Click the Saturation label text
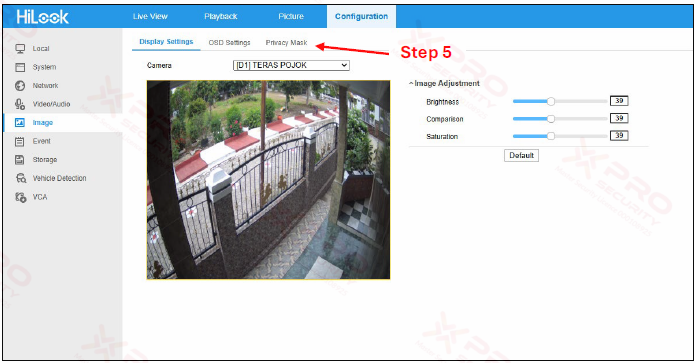This screenshot has height=363, width=695. 442,137
